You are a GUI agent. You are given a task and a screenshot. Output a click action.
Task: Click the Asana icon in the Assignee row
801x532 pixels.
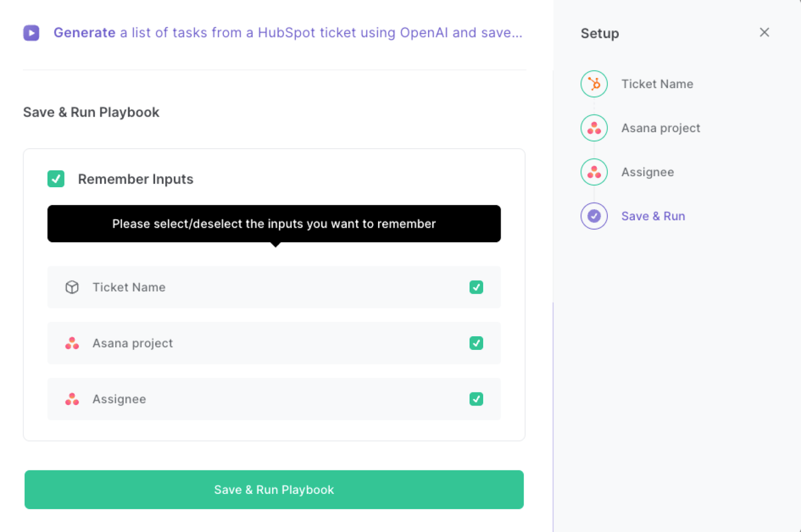pos(72,399)
